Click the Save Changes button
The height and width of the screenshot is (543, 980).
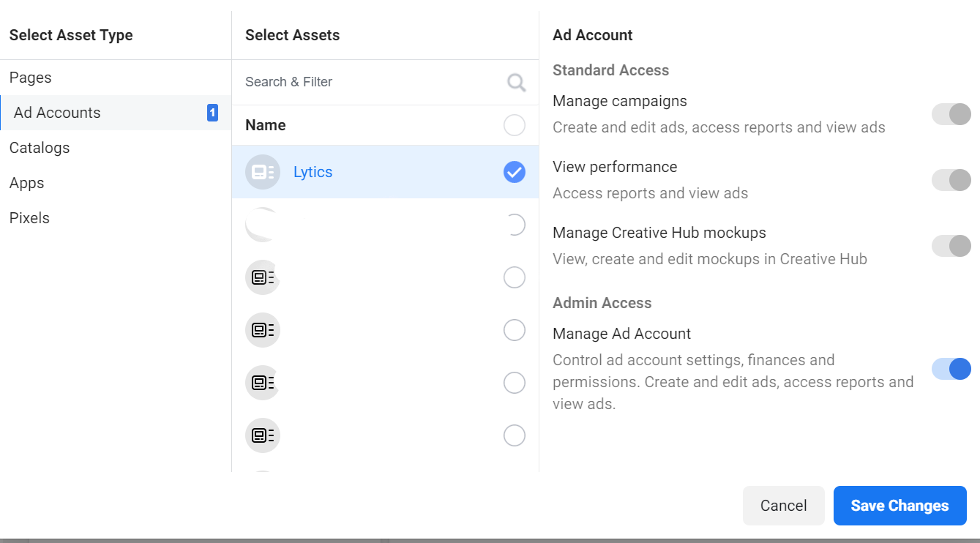click(900, 506)
